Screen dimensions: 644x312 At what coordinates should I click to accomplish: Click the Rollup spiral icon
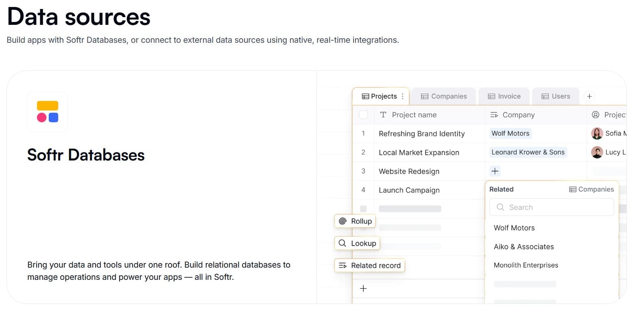(343, 221)
